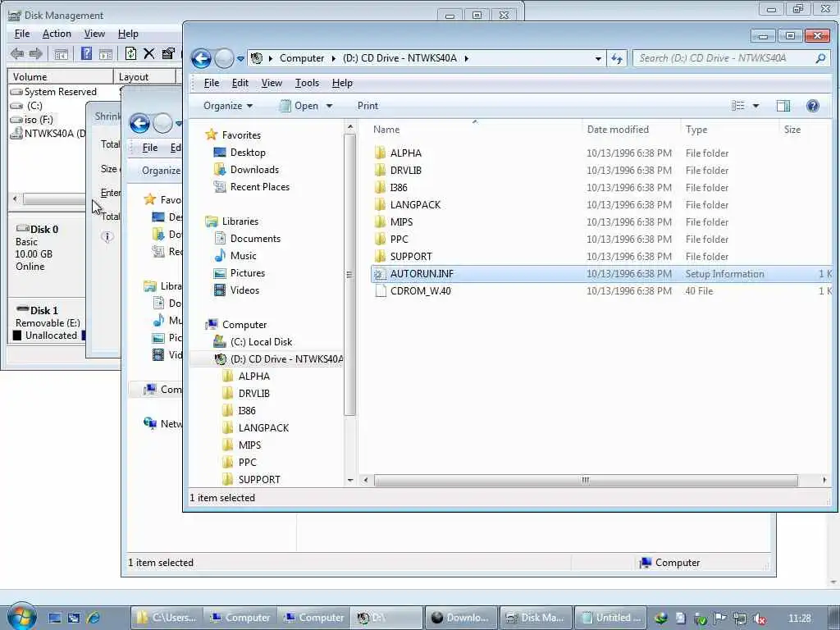Screen dimensions: 840x630
Task: Click Print in the Explorer toolbar
Action: point(367,106)
